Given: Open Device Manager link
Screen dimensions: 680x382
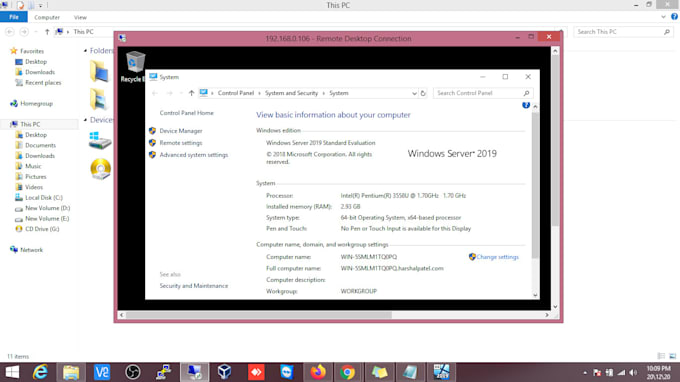Looking at the screenshot, I should coord(181,131).
